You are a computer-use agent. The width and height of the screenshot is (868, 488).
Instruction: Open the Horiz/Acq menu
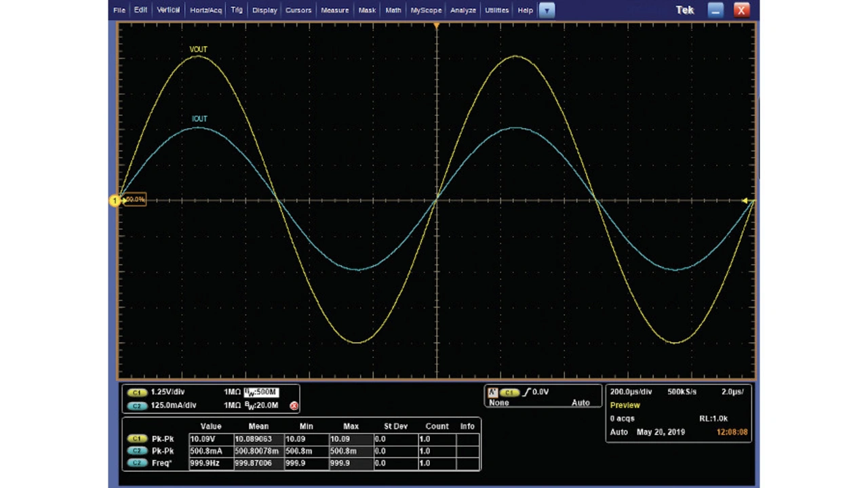point(205,10)
